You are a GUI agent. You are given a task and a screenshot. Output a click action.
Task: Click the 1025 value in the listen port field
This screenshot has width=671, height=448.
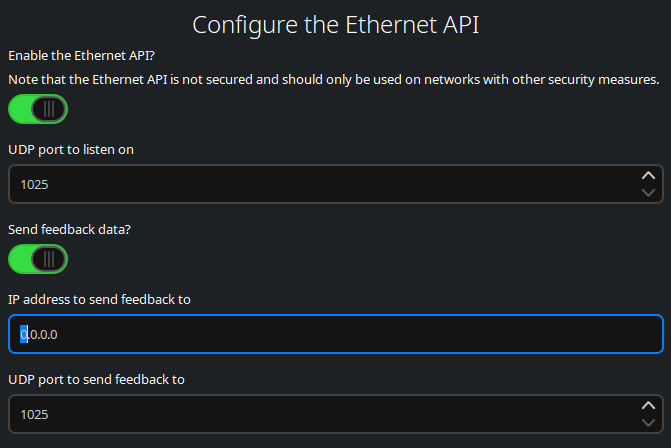click(34, 184)
